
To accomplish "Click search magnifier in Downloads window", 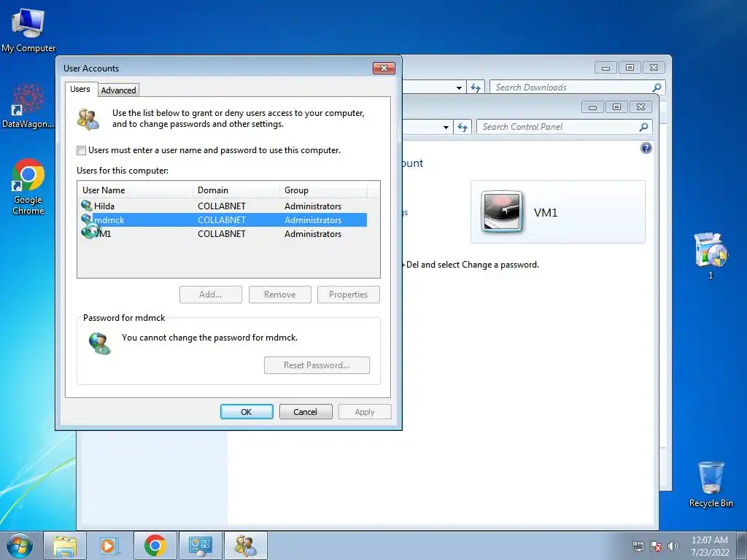I will pos(657,87).
